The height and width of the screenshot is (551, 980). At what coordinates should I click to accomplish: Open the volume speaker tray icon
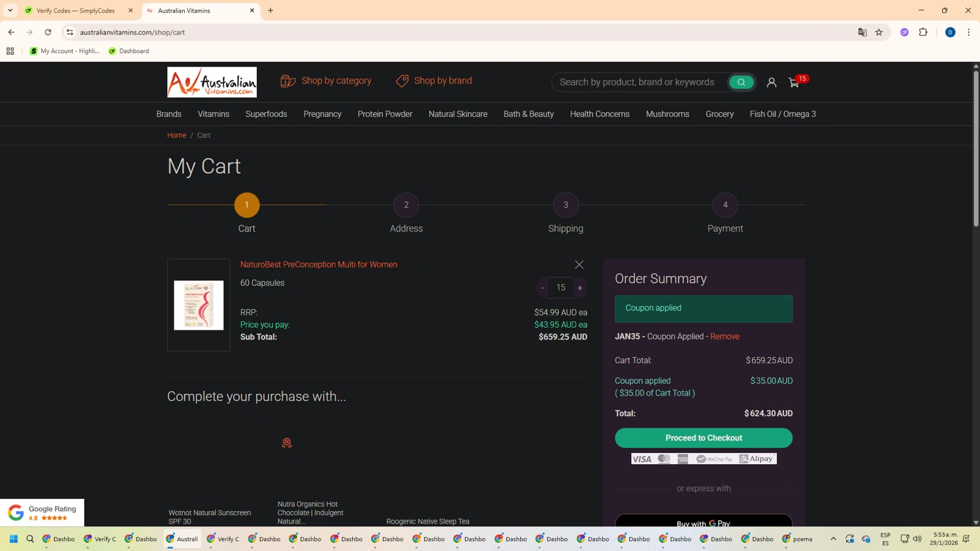[917, 539]
